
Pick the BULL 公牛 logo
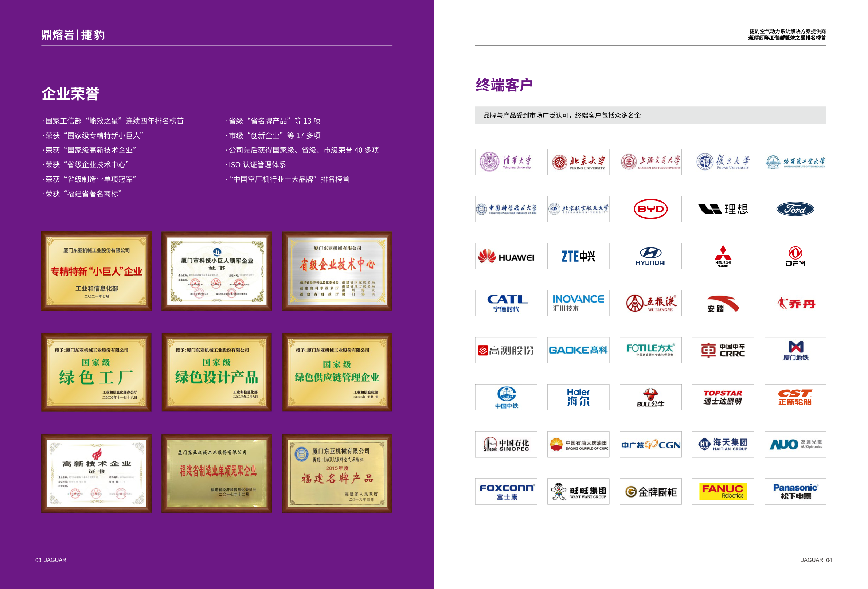coord(650,397)
